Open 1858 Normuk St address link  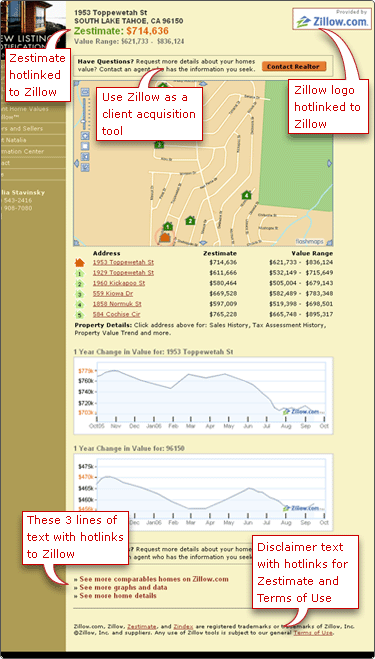(117, 304)
